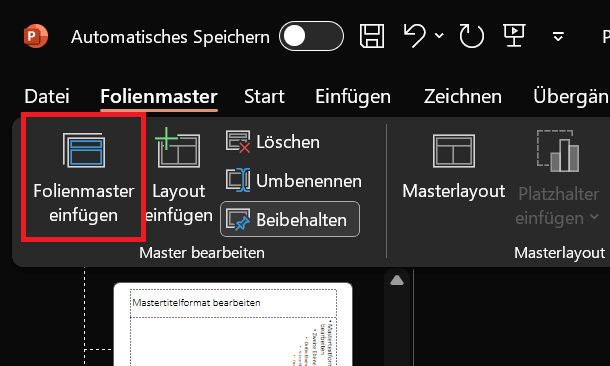This screenshot has width=610, height=366.
Task: Click Folienmaster einfügen button
Action: (x=84, y=177)
